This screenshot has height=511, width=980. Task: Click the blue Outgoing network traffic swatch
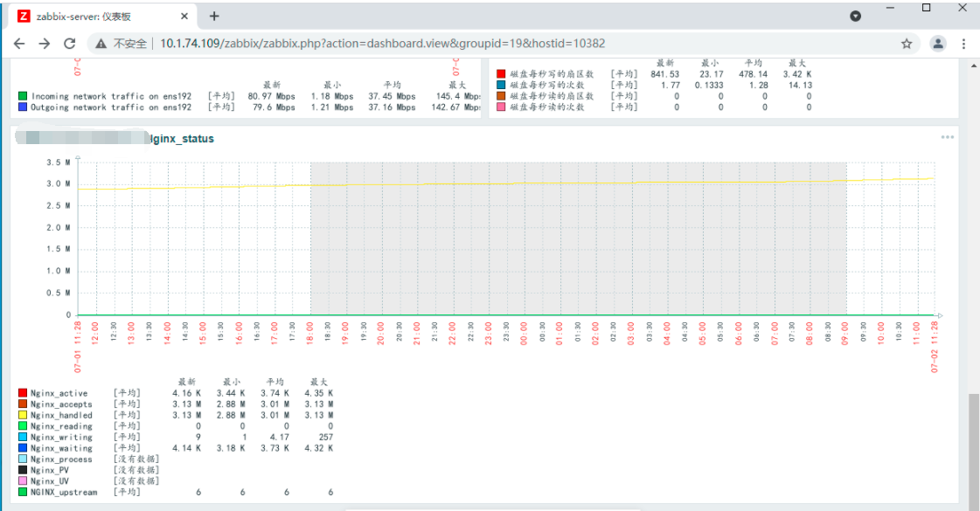23,107
